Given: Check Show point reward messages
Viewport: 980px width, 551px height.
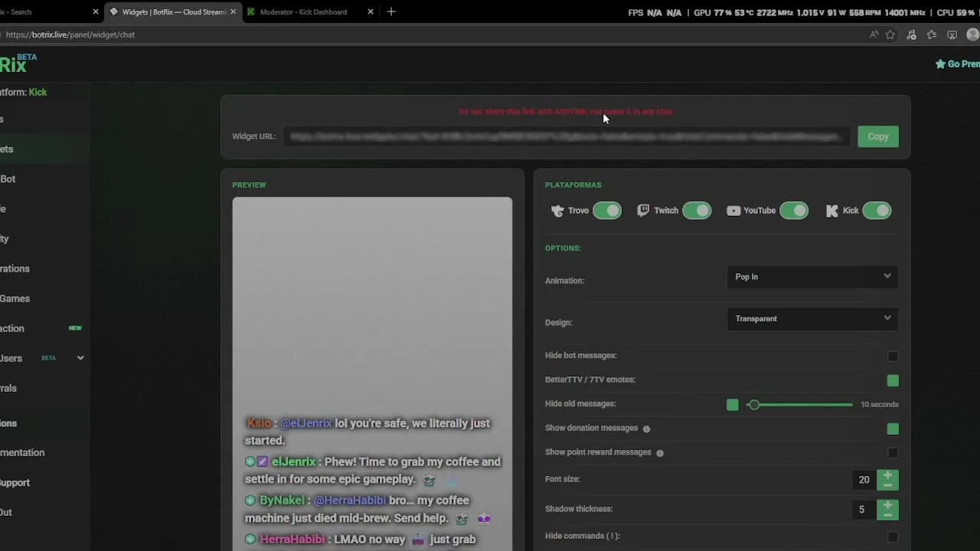Looking at the screenshot, I should tap(893, 453).
